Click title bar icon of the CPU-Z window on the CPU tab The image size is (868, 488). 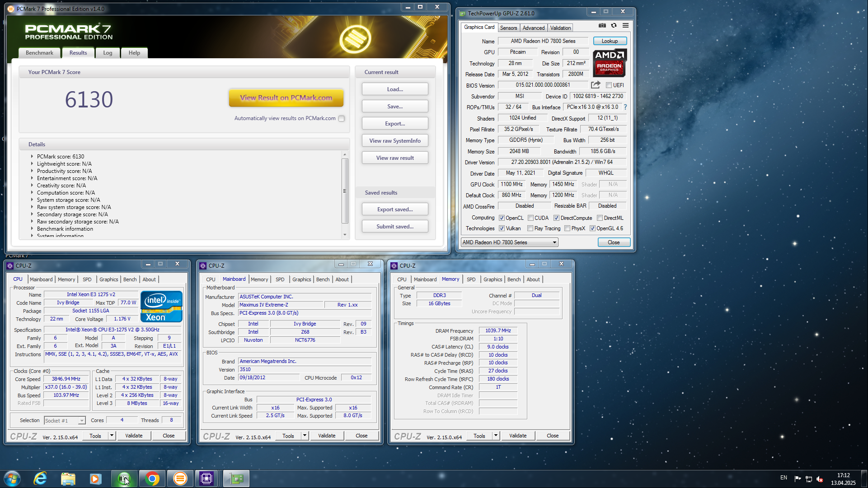click(x=10, y=265)
